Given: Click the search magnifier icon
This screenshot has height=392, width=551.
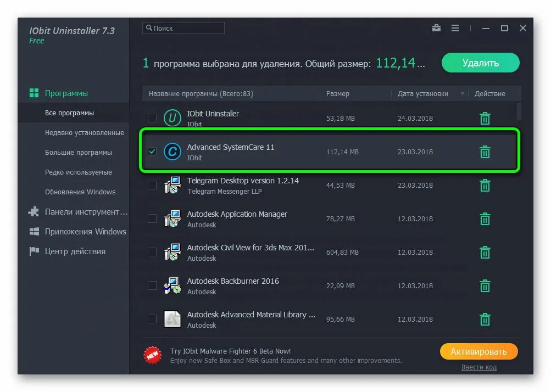Looking at the screenshot, I should pos(149,28).
